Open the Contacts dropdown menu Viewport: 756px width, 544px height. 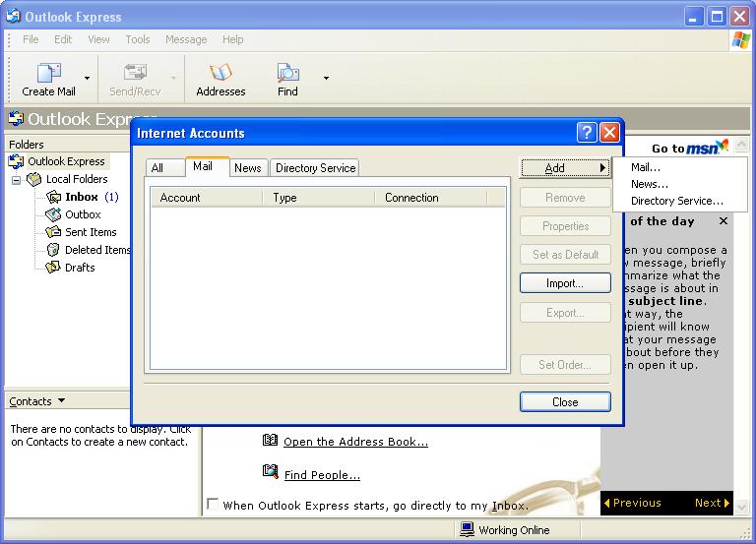[61, 400]
